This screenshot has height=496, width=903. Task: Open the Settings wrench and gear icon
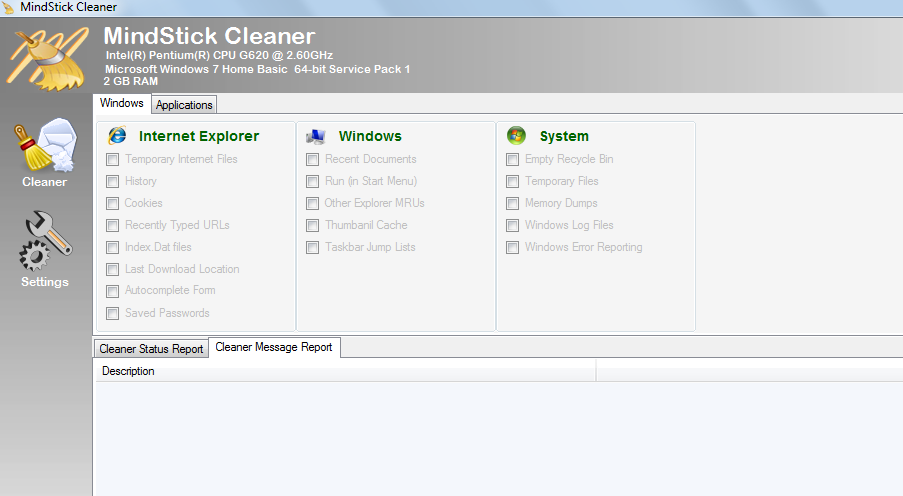coord(45,241)
